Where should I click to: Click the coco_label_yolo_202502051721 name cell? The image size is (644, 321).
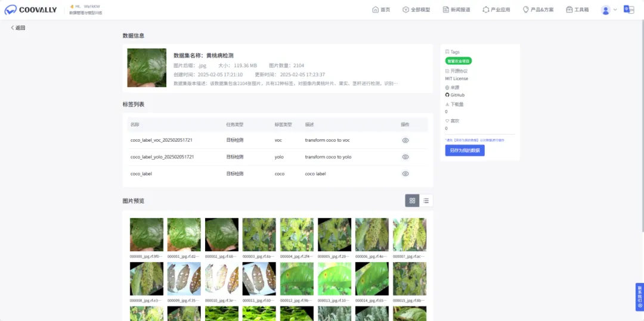coord(162,157)
